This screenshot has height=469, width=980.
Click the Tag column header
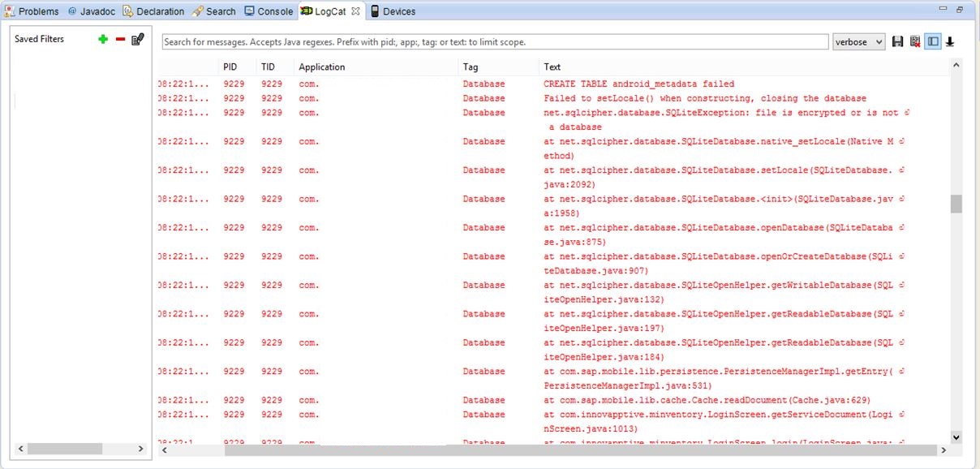click(498, 67)
